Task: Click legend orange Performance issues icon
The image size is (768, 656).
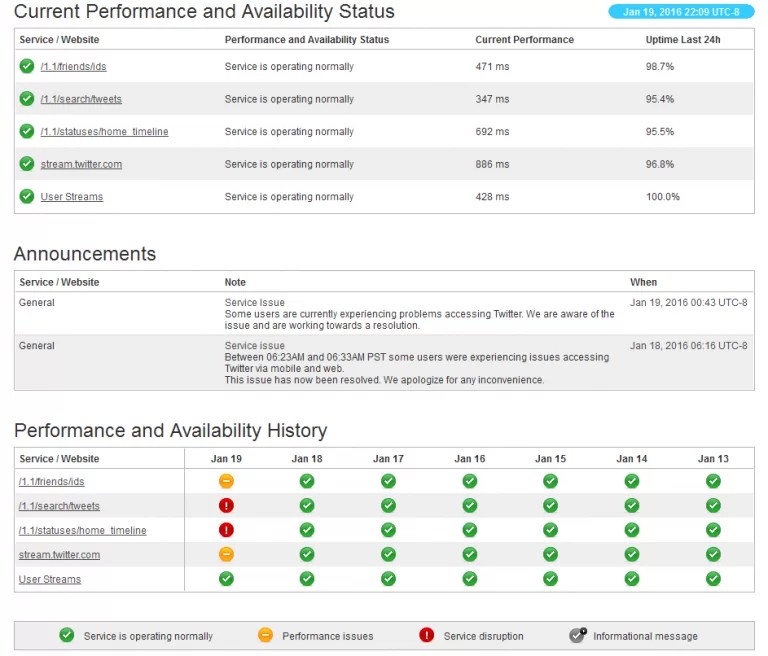Action: [x=265, y=635]
